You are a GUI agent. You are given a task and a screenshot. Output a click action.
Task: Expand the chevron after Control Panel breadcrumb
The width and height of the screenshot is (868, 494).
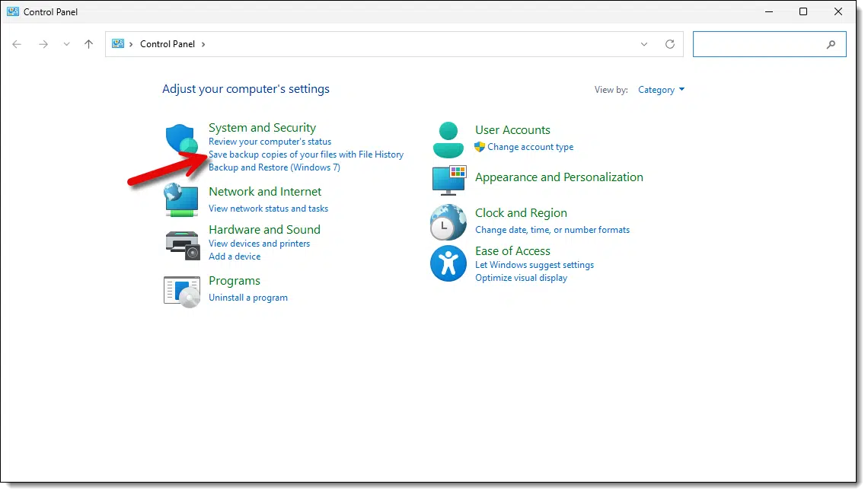(x=203, y=44)
